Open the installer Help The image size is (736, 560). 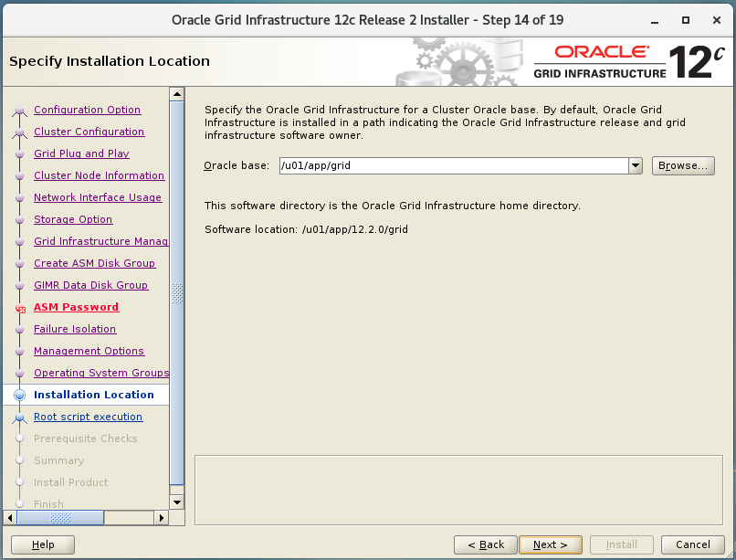tap(43, 544)
